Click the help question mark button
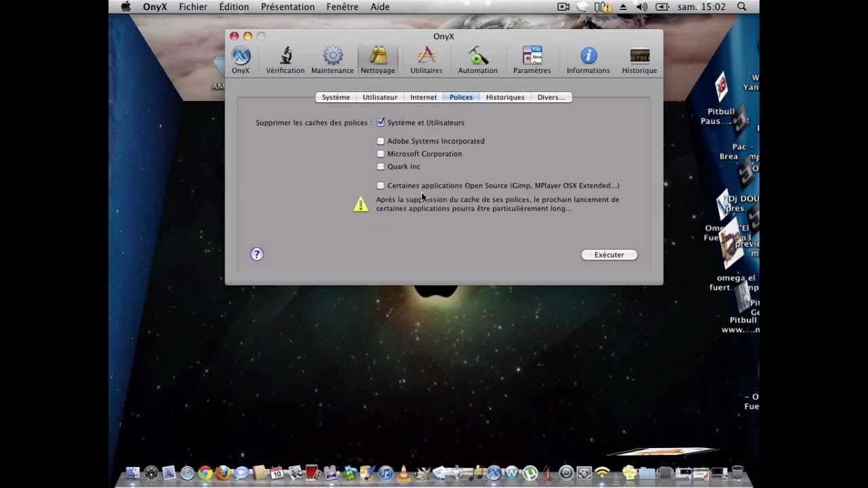 (x=256, y=254)
